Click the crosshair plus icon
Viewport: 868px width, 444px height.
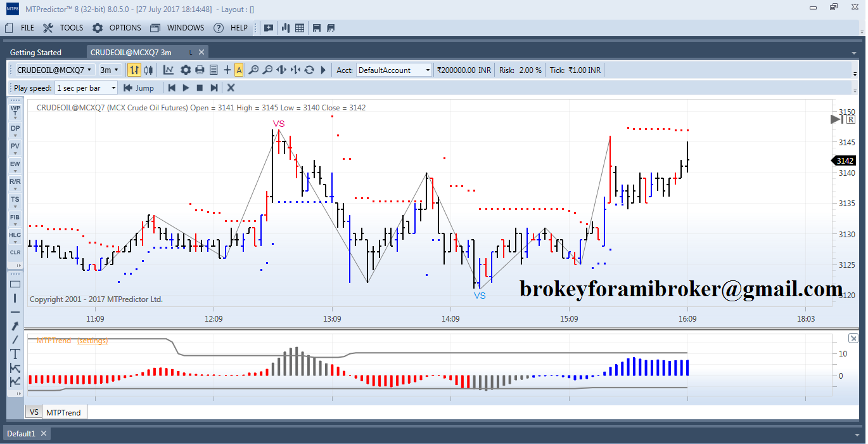pyautogui.click(x=227, y=70)
